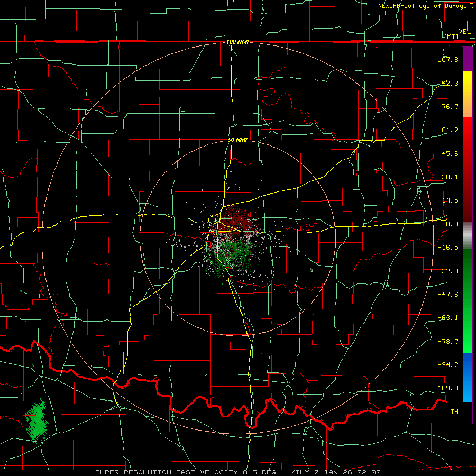This screenshot has width=476, height=476.
Task: Select the blue segment of the color bar
Action: 467,377
